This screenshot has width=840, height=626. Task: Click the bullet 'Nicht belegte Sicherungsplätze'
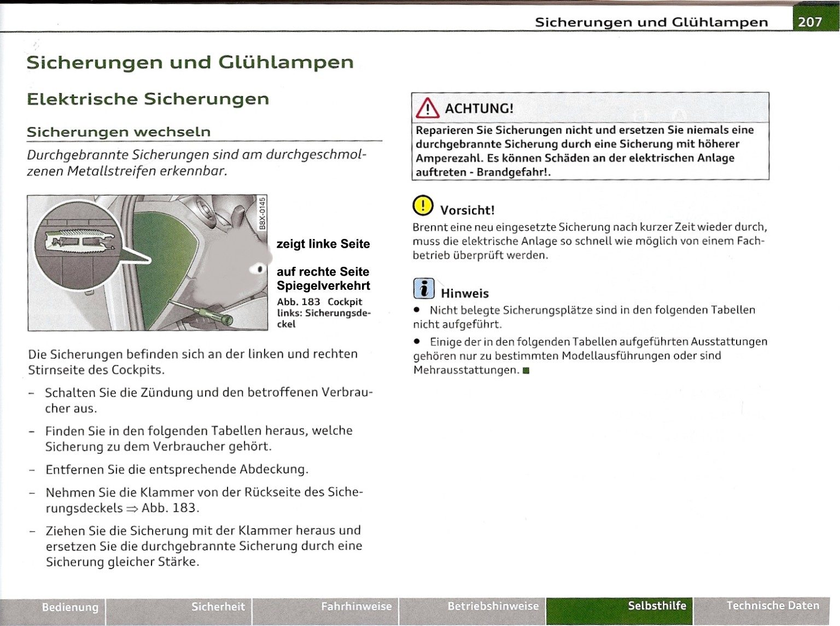coord(584,317)
